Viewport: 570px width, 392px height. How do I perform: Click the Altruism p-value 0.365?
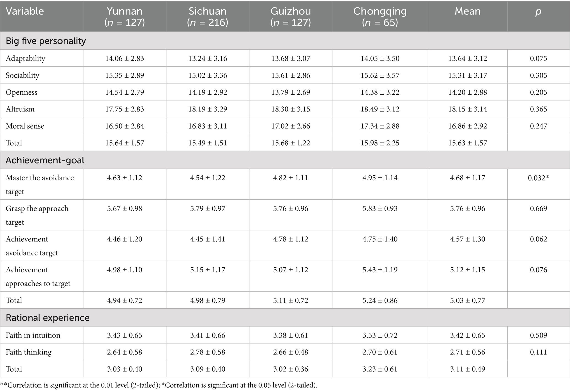pos(538,109)
